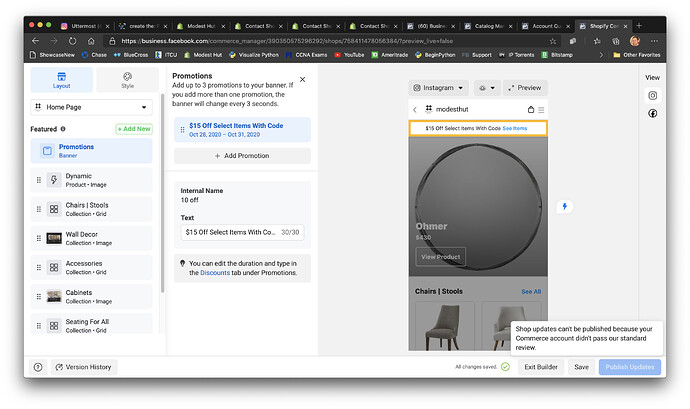Click the Instagram view icon in sidebar
690x409 pixels.
click(652, 95)
